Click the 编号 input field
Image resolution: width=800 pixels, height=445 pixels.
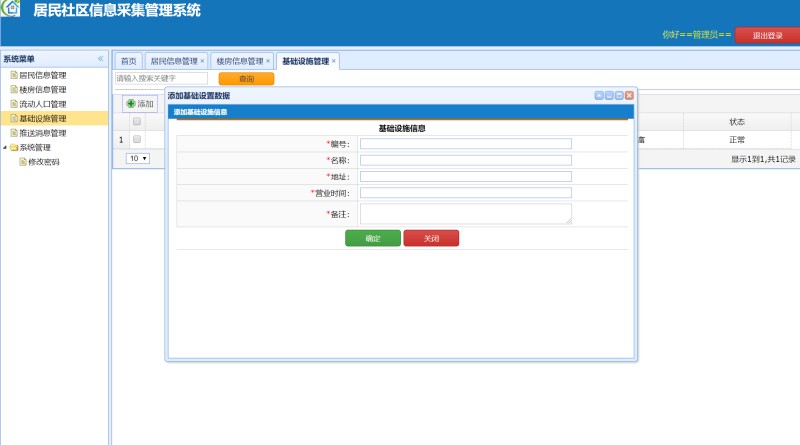(x=465, y=144)
